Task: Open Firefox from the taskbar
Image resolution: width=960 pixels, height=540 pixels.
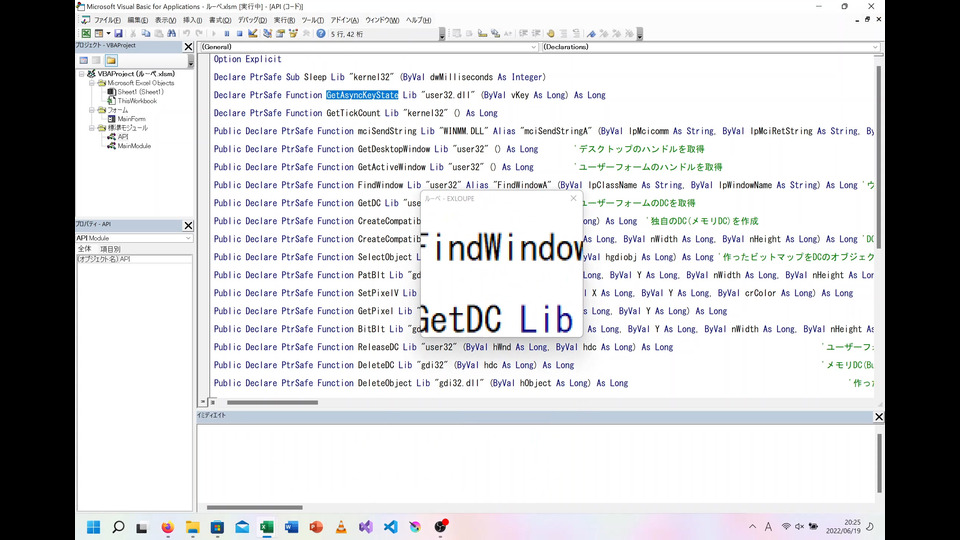Action: pos(167,527)
